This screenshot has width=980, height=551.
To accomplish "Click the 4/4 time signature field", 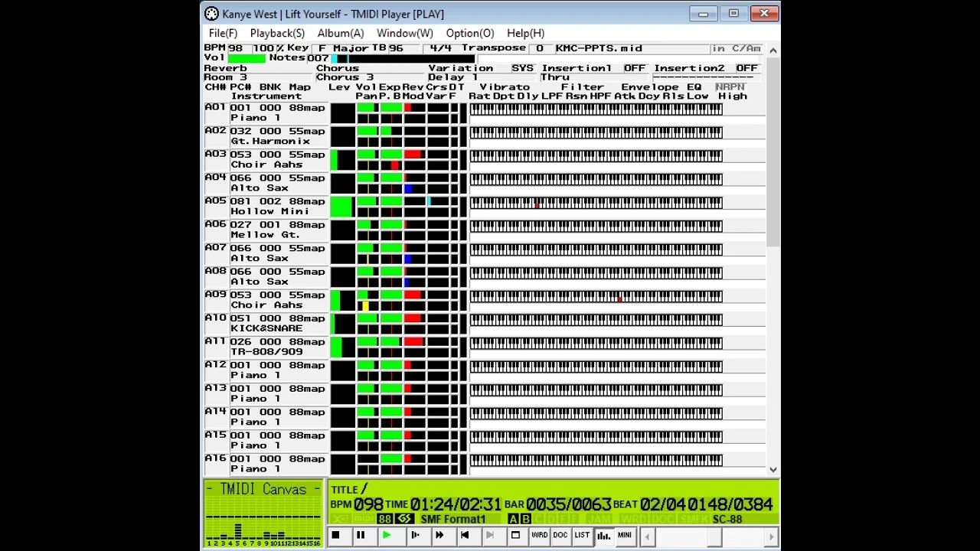I will 441,48.
